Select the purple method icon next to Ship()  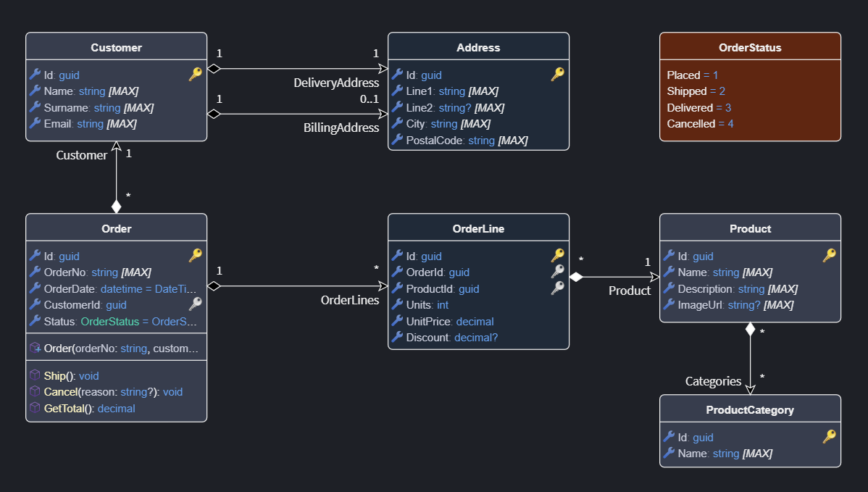click(x=33, y=375)
